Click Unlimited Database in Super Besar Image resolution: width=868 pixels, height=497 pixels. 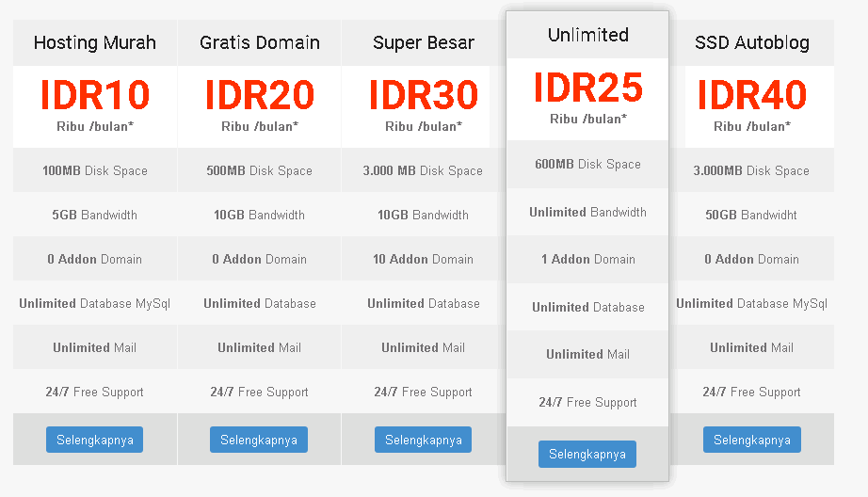click(x=424, y=303)
